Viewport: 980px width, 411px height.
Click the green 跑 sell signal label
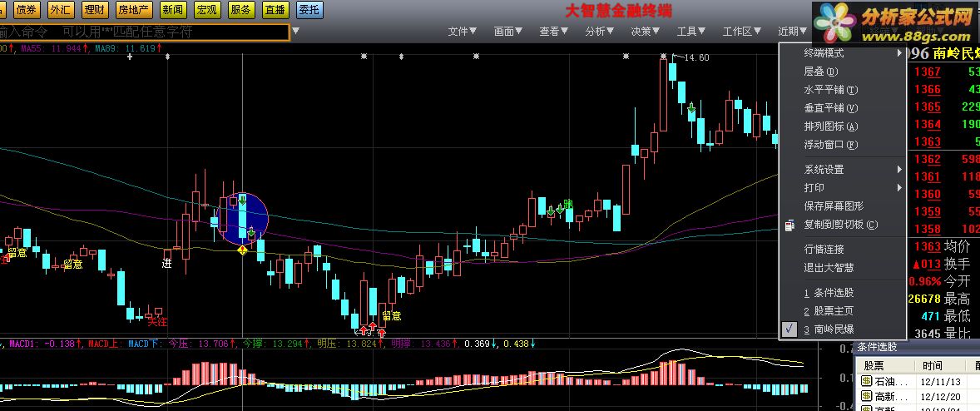click(568, 205)
